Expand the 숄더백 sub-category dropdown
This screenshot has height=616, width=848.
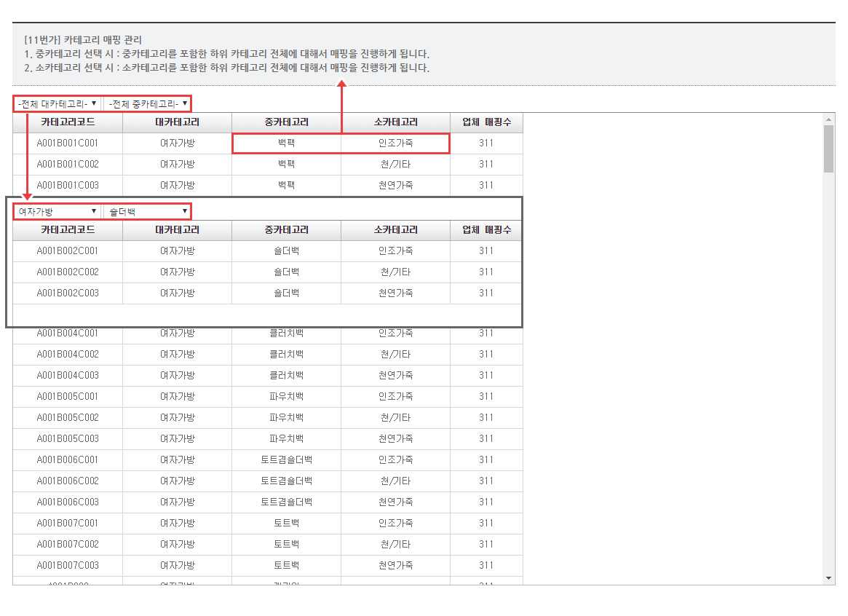(148, 212)
